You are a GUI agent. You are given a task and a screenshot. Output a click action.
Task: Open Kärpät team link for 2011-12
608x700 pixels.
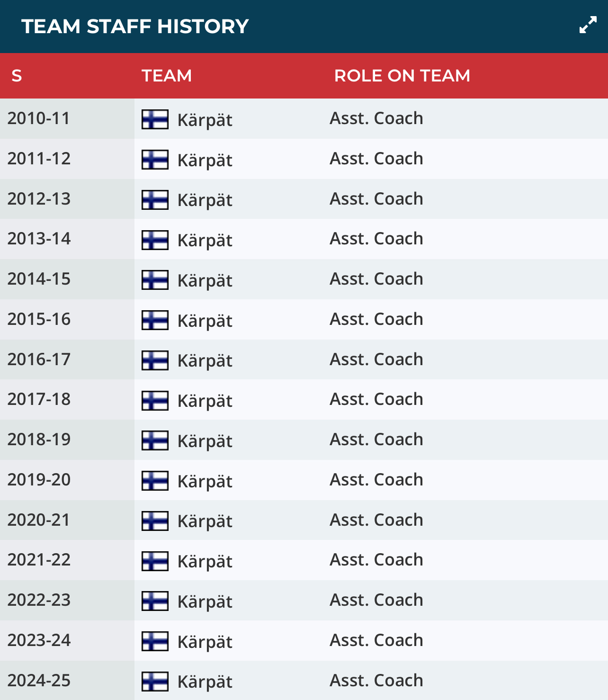[x=205, y=160]
